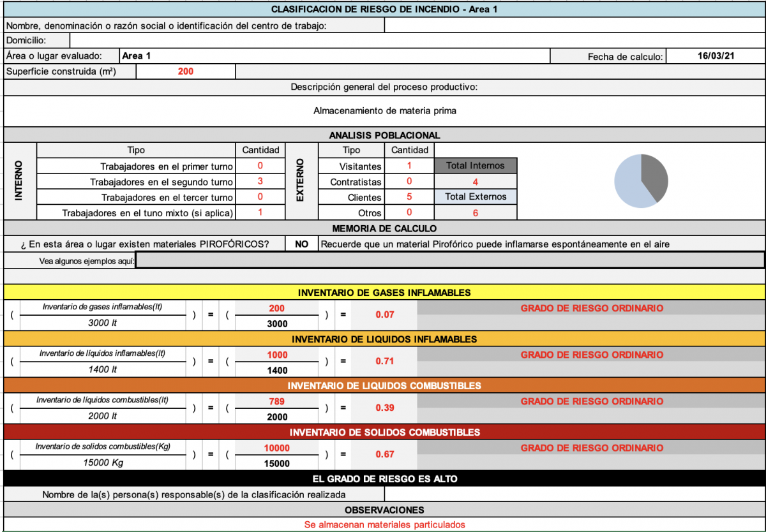Click the third shift workers quantity cell
Screen dimensions: 766x532
point(260,197)
